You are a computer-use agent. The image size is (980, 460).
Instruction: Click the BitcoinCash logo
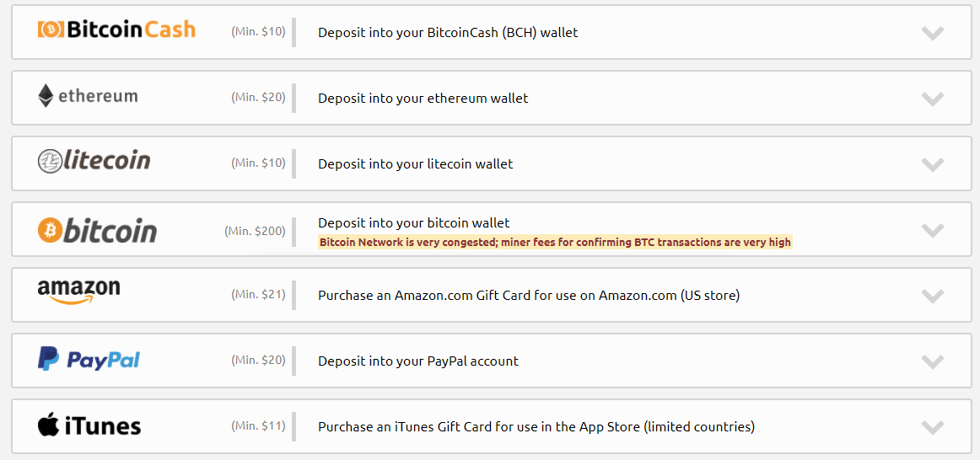click(116, 30)
